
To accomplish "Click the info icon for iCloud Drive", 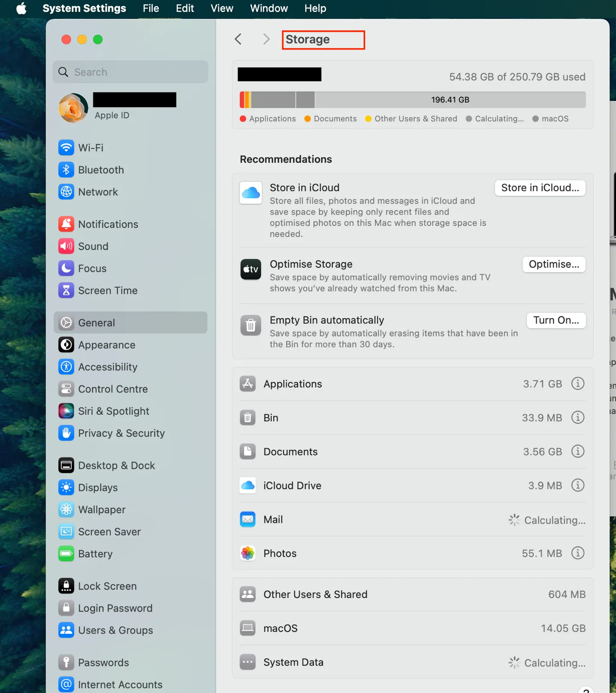I will point(578,486).
